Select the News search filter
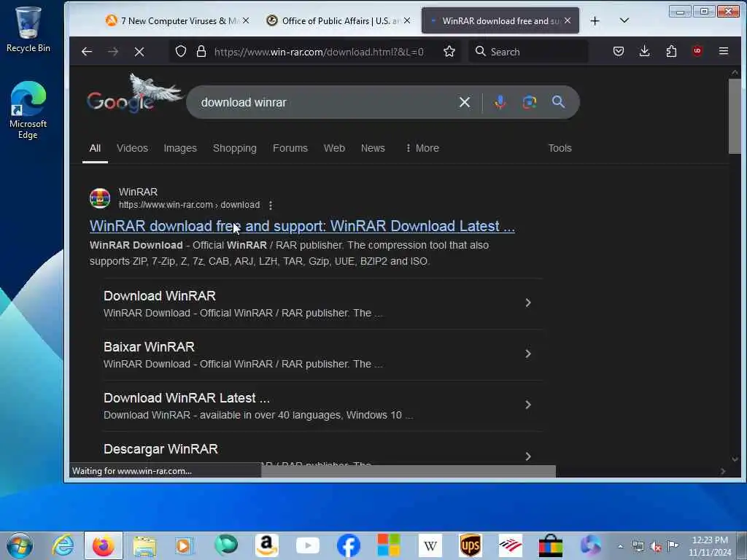The image size is (747, 560). [x=373, y=148]
